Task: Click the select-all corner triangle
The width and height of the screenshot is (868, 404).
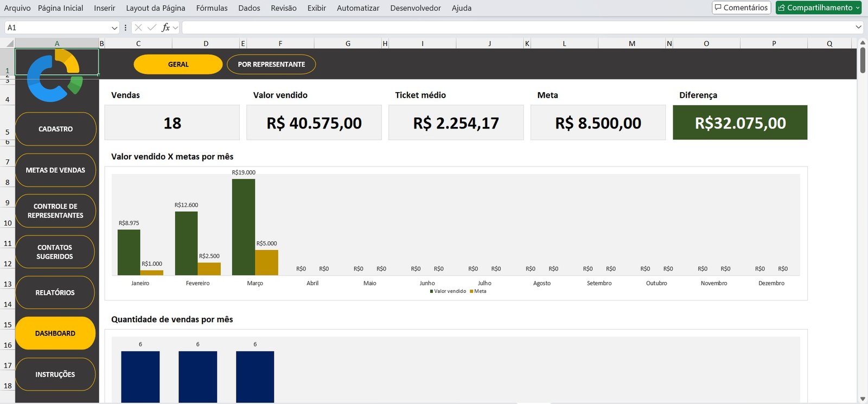Action: [x=9, y=43]
